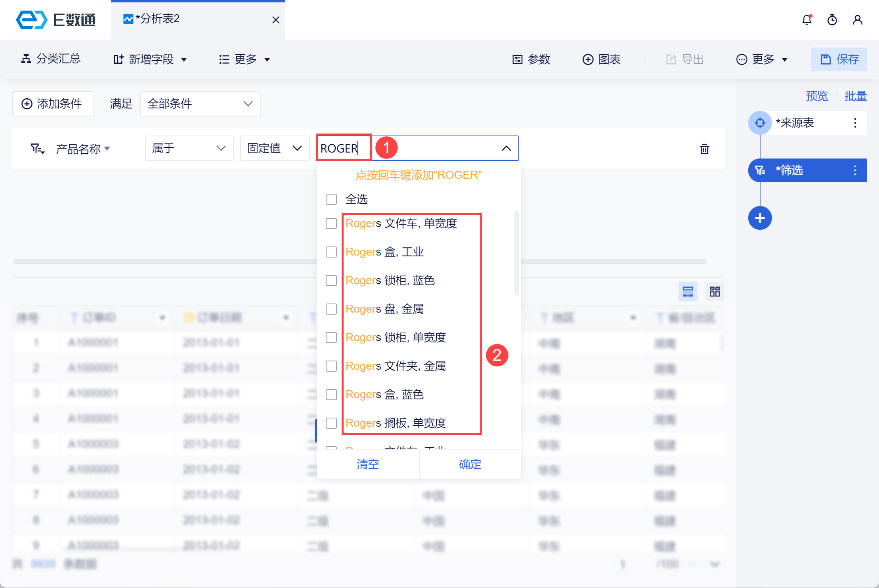
Task: Open the 属于 operator dropdown
Action: click(x=189, y=148)
